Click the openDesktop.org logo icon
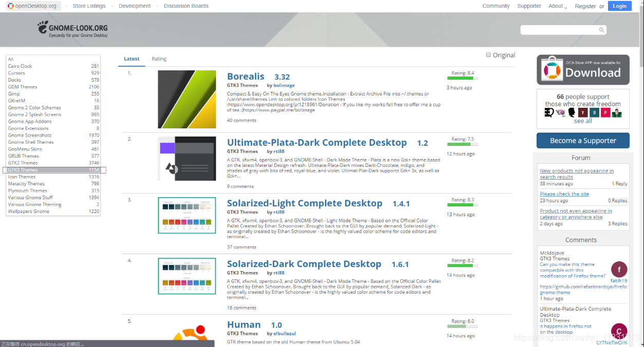The image size is (644, 347). 11,6
